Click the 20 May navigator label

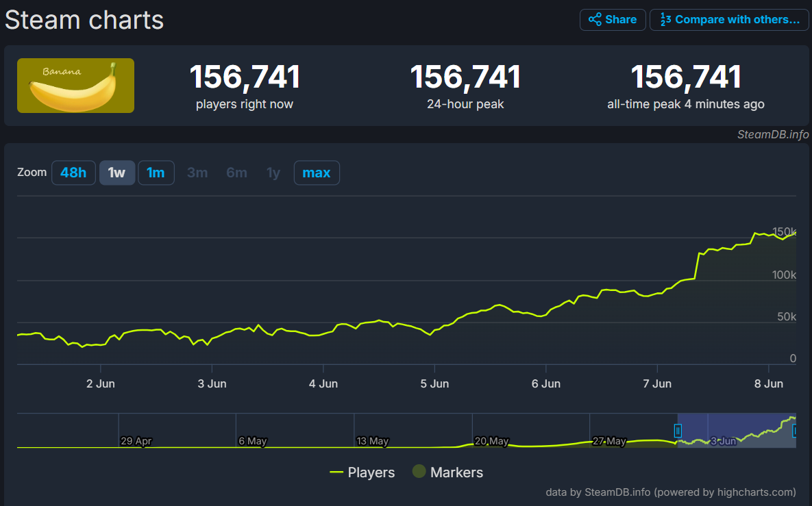coord(491,441)
